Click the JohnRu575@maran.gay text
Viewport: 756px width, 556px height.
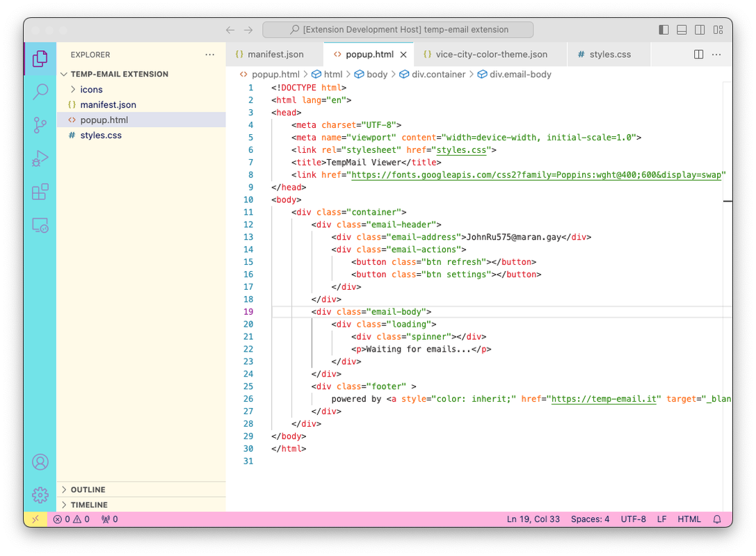click(514, 237)
